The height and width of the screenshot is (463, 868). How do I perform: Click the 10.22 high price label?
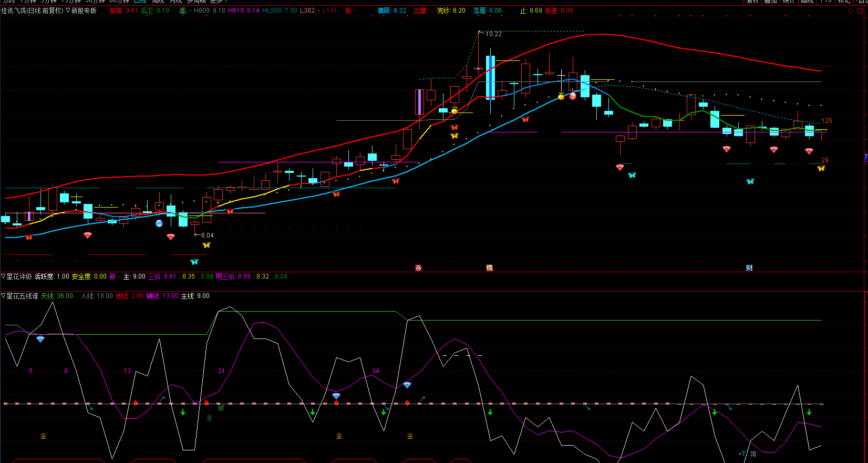pyautogui.click(x=493, y=34)
